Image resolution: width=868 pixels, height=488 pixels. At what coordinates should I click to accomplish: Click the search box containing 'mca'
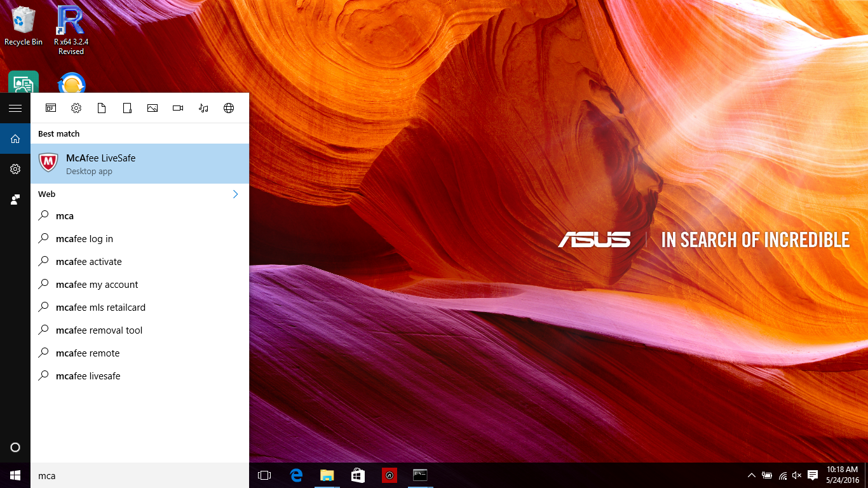140,475
